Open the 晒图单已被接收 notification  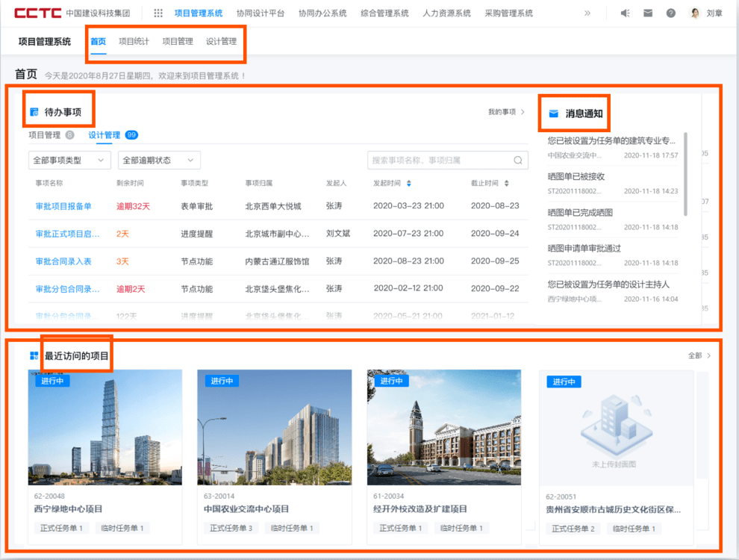coord(613,183)
